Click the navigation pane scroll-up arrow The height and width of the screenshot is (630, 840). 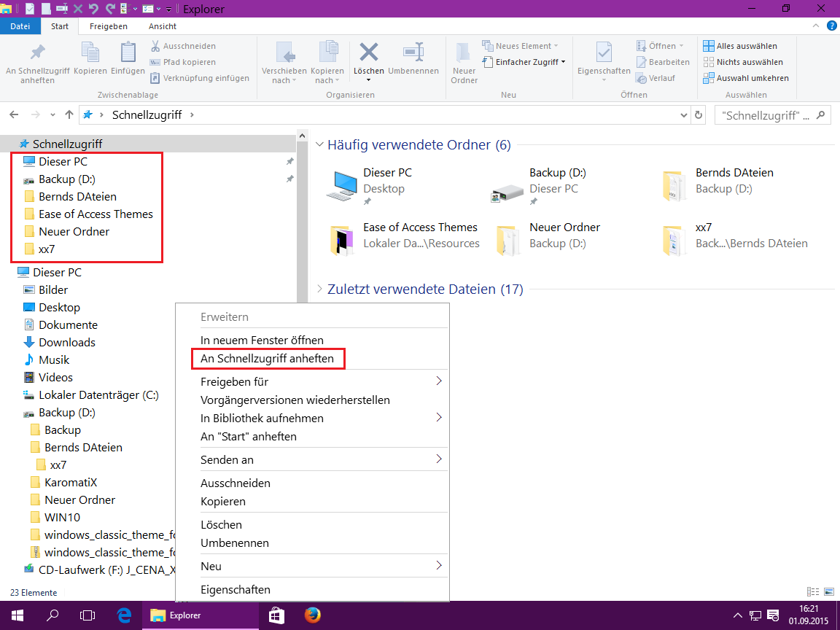click(302, 136)
